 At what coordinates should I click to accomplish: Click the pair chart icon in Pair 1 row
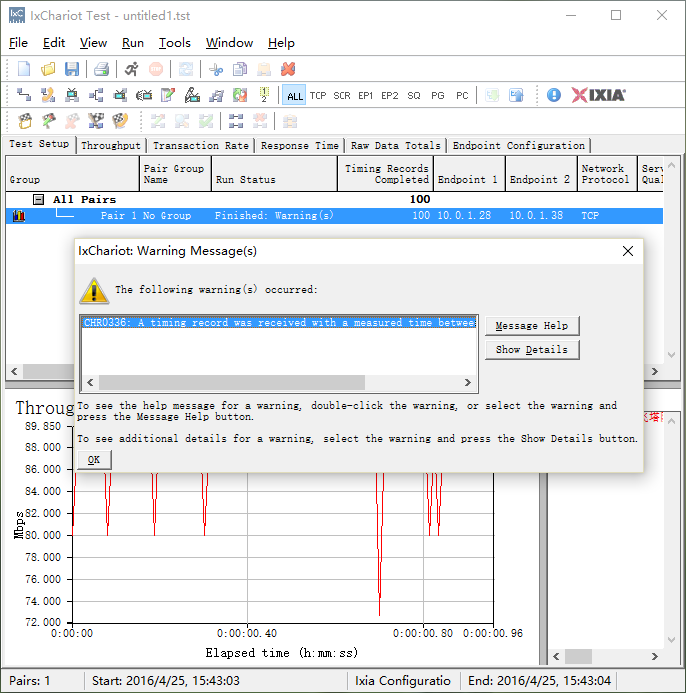click(19, 216)
